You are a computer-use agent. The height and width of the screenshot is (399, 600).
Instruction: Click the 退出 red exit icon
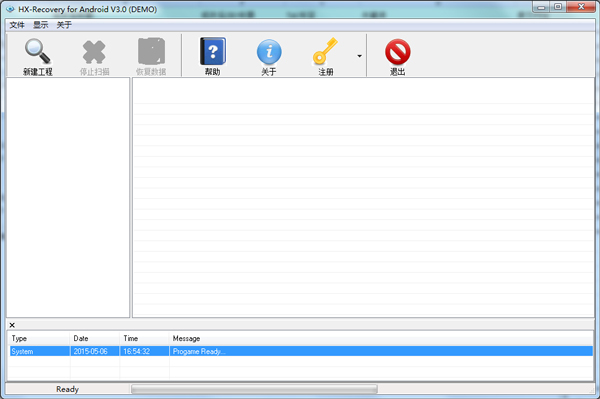(x=398, y=52)
